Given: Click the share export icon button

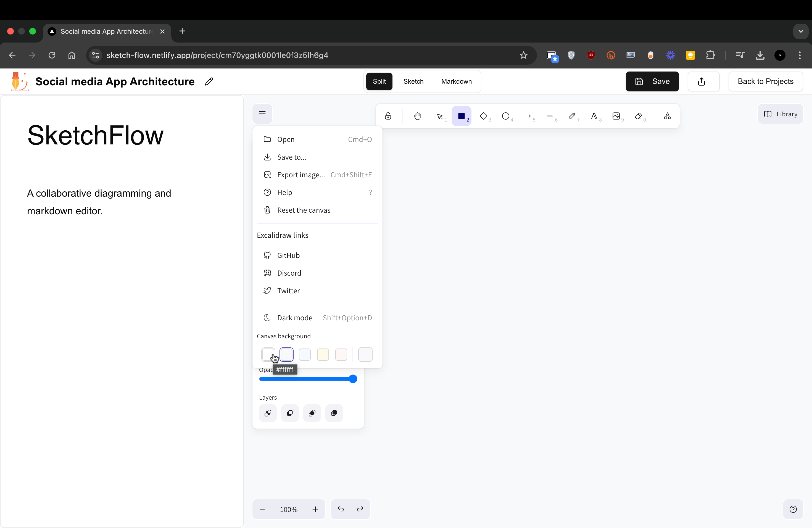Looking at the screenshot, I should pyautogui.click(x=703, y=81).
